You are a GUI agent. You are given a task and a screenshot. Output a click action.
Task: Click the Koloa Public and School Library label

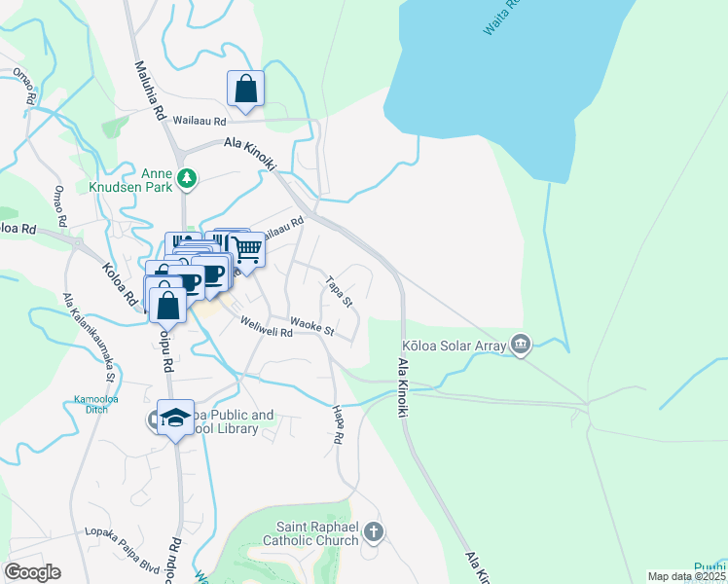tap(234, 421)
